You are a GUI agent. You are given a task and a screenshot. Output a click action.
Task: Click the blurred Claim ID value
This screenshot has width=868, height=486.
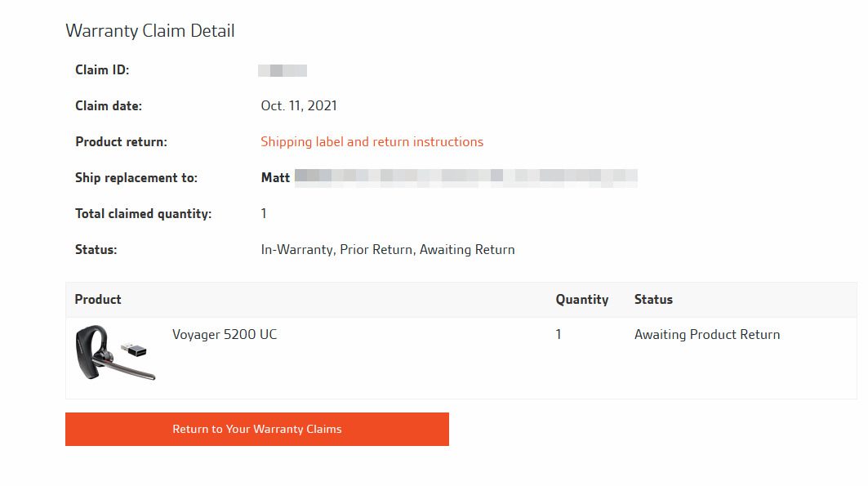point(283,70)
